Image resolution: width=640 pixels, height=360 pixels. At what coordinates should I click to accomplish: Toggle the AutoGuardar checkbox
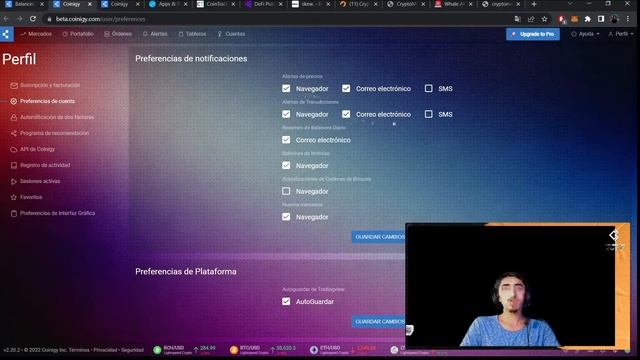point(286,302)
